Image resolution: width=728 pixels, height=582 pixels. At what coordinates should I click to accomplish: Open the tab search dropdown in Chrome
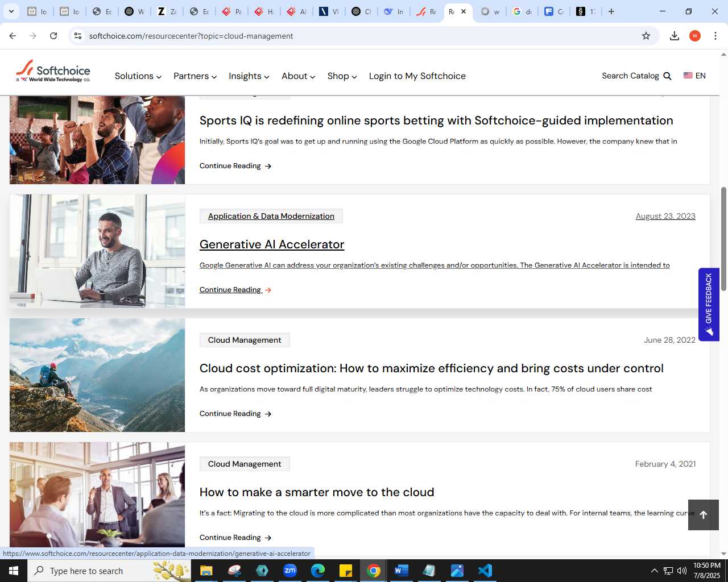click(x=11, y=11)
